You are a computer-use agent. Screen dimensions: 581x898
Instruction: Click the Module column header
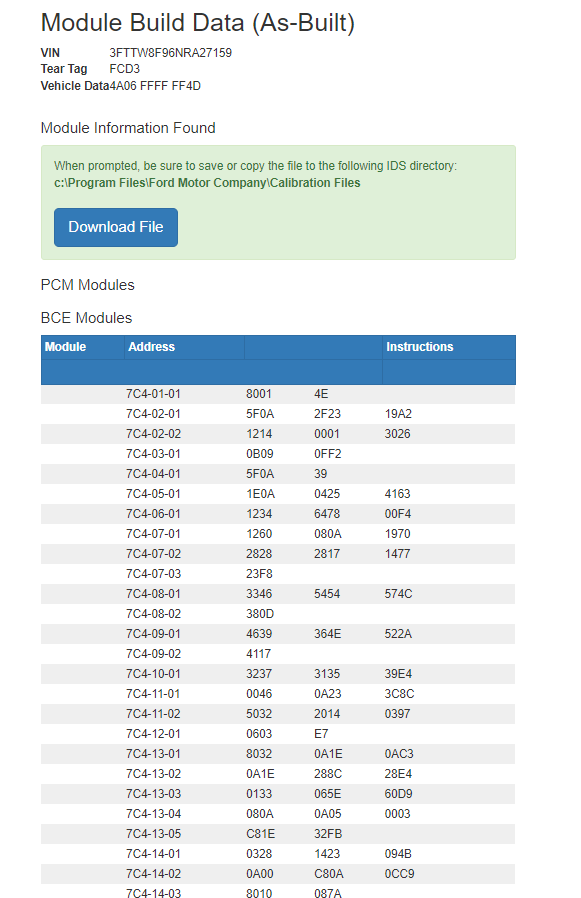click(x=65, y=346)
